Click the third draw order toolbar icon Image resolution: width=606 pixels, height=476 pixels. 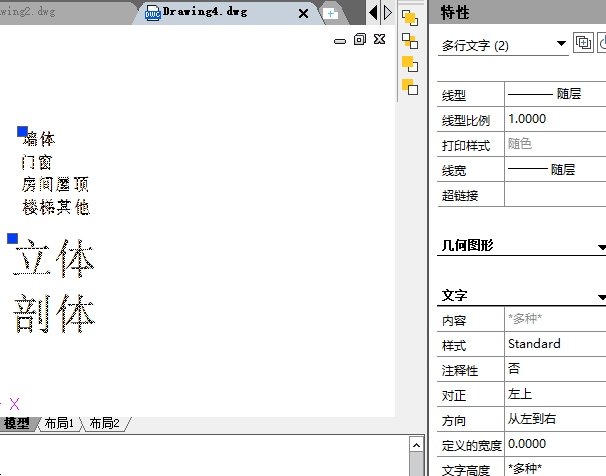[x=409, y=63]
